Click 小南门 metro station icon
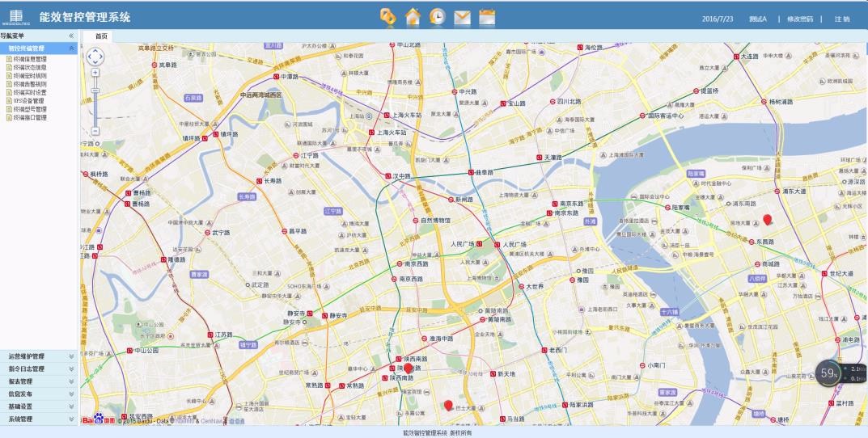Image resolution: width=868 pixels, height=438 pixels. point(642,365)
